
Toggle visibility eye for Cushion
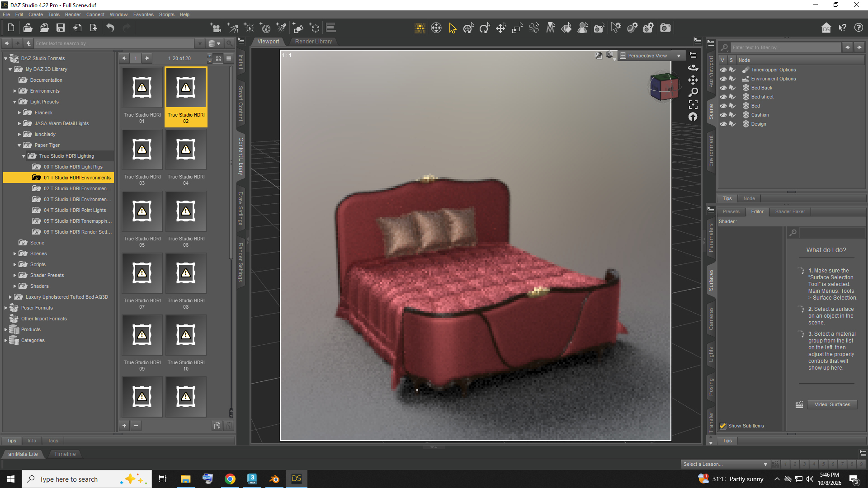[723, 115]
